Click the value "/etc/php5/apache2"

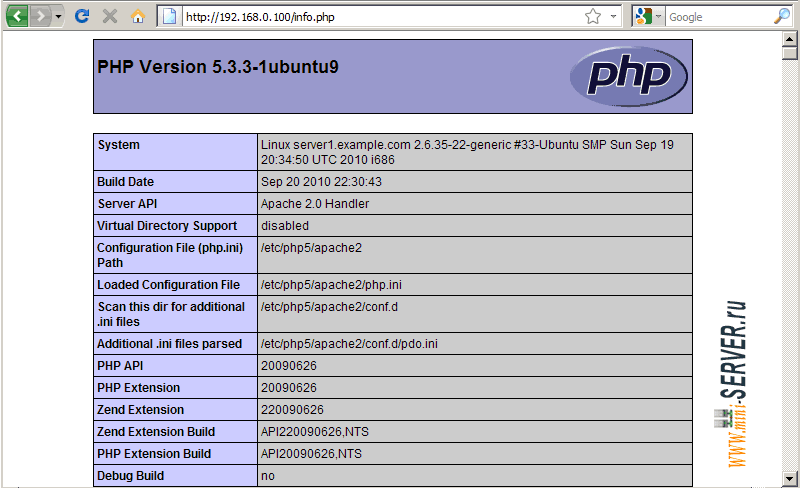pyautogui.click(x=311, y=248)
